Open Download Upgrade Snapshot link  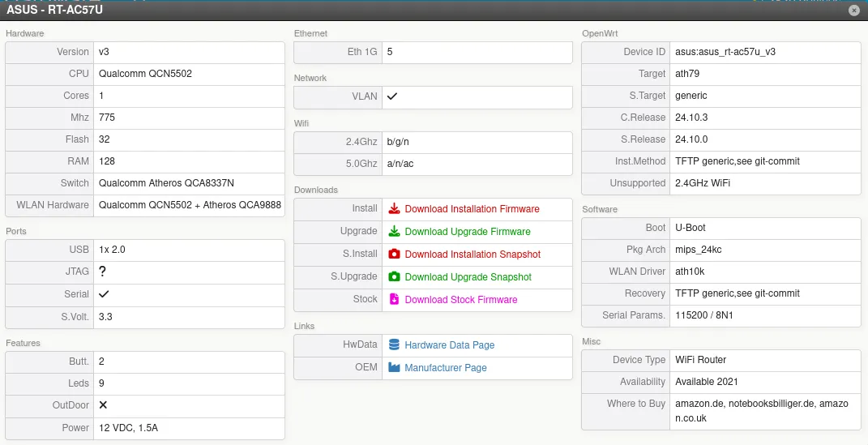[468, 277]
